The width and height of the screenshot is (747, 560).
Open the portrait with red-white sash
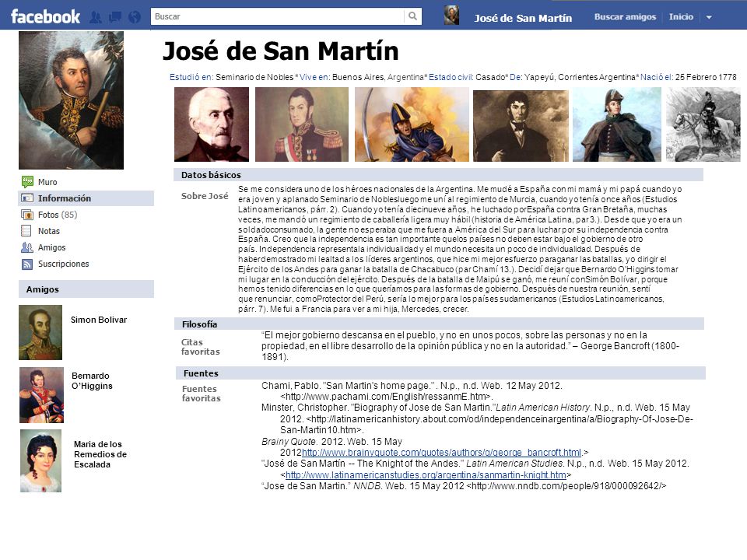[302, 124]
